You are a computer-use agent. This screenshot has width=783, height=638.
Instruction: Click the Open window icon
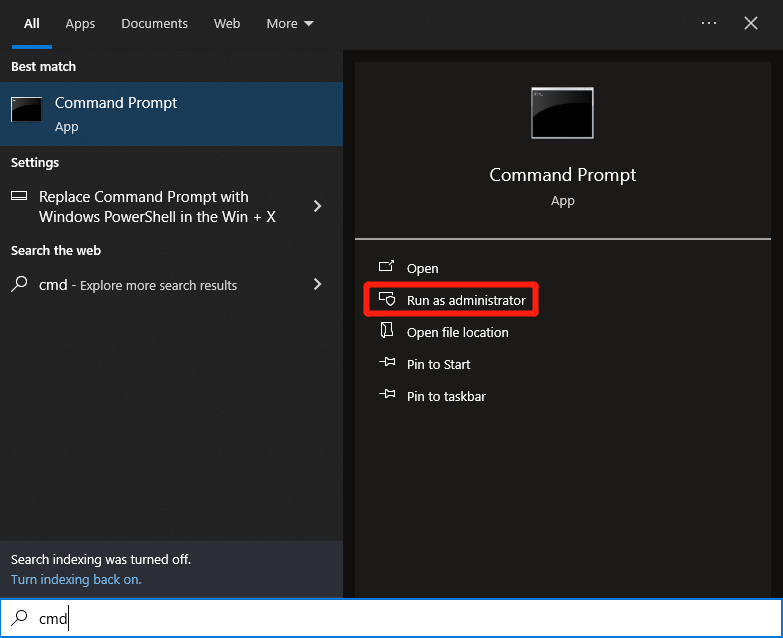point(386,266)
